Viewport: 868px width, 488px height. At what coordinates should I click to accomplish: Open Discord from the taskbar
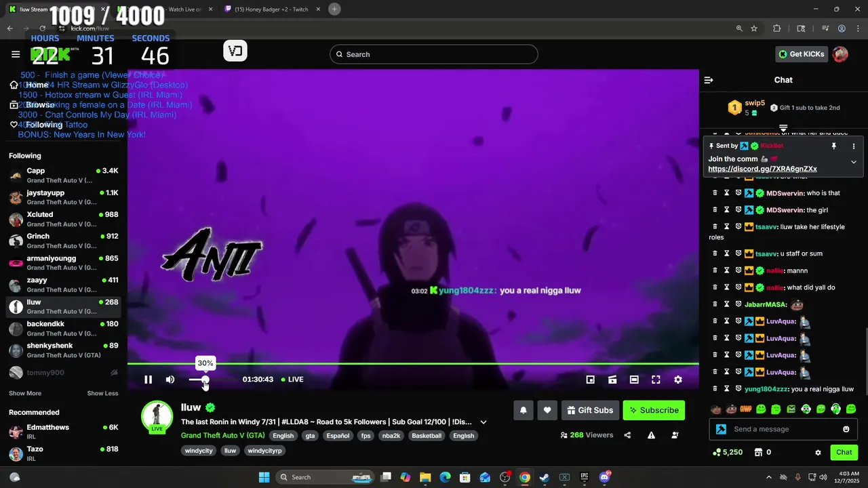coord(604,477)
